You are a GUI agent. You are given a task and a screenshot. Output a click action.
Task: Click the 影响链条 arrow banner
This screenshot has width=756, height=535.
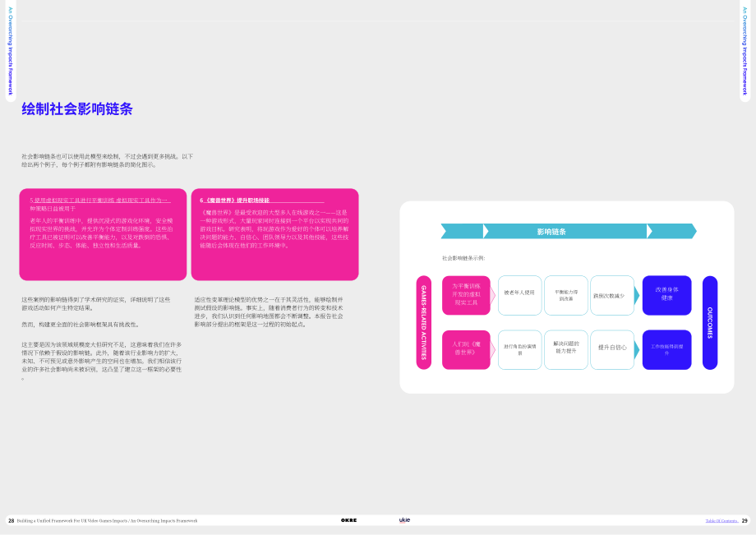569,232
